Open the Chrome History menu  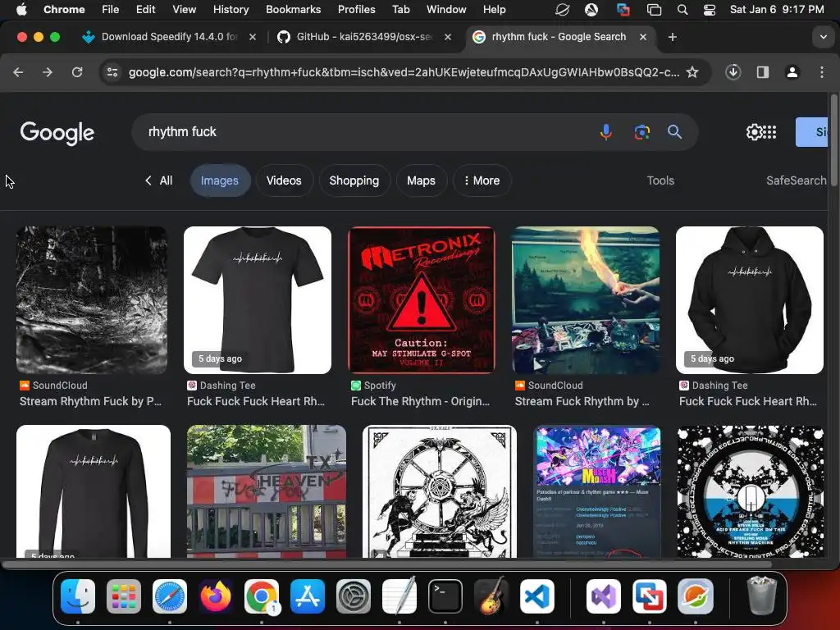point(231,9)
